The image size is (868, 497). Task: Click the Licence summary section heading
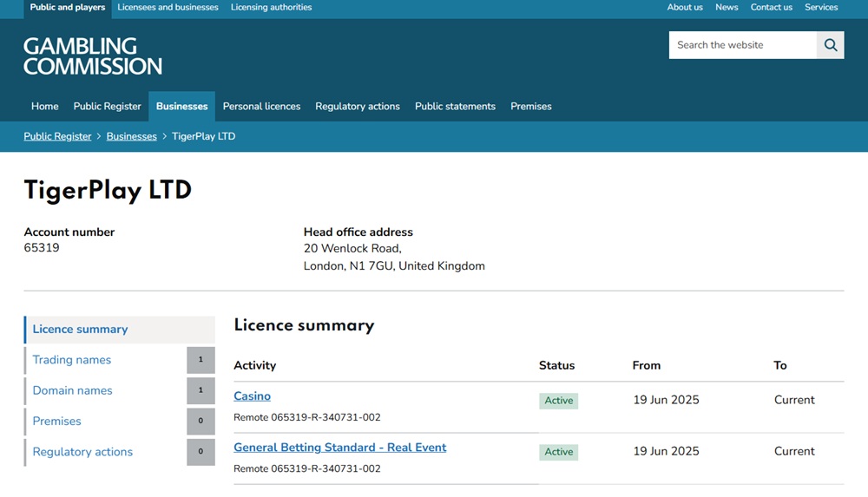tap(304, 325)
